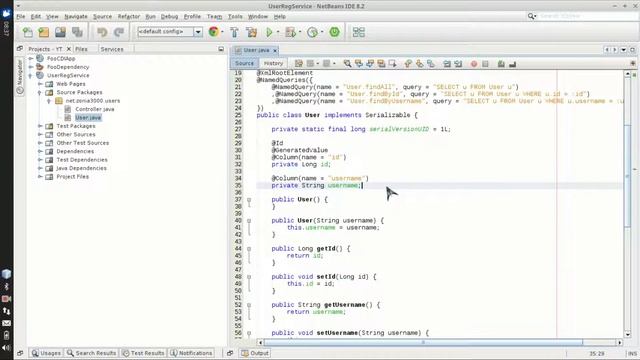Screen dimensions: 640x360
Task: Click the Redo toolbar icon
Action: [x=119, y=32]
